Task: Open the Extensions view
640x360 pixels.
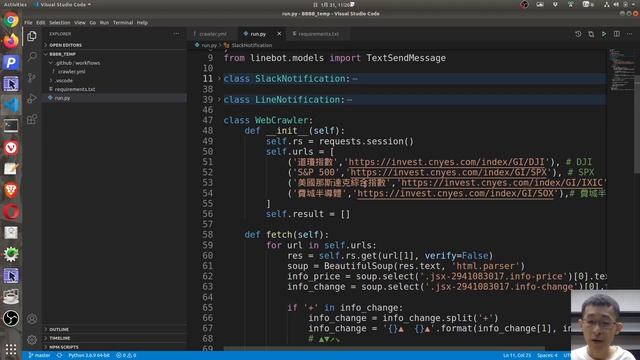Action: 32,119
